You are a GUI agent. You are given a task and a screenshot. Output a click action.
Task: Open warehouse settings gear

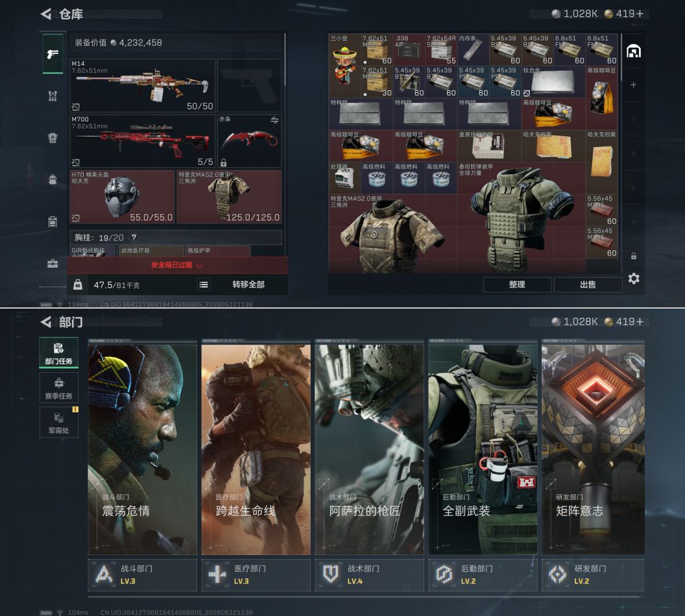coord(634,279)
